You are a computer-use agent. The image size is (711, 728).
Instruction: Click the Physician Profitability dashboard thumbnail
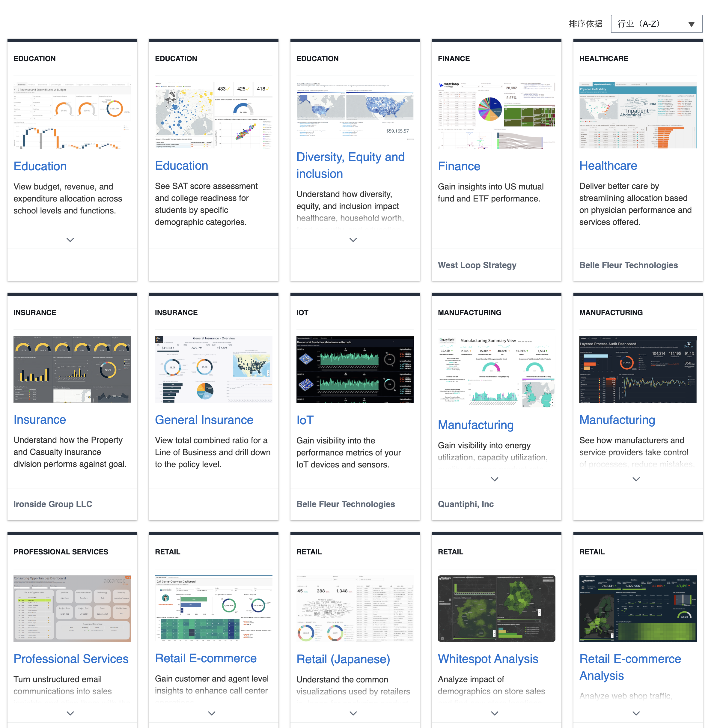[638, 115]
